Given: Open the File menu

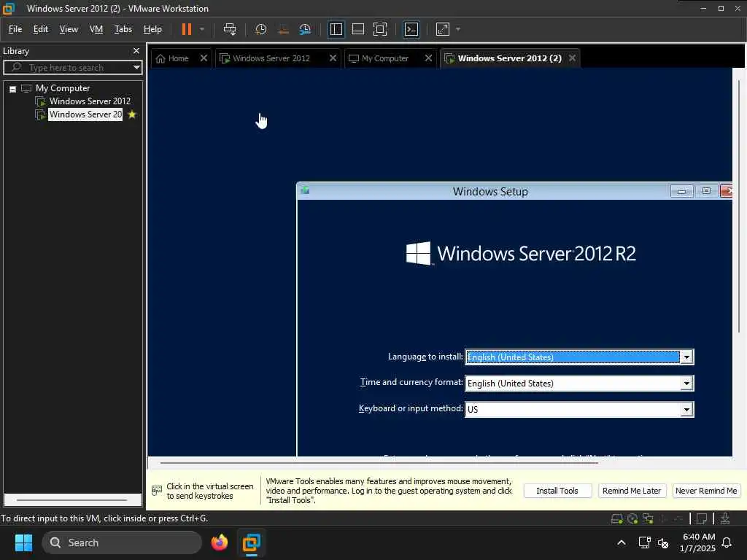Looking at the screenshot, I should (x=15, y=29).
